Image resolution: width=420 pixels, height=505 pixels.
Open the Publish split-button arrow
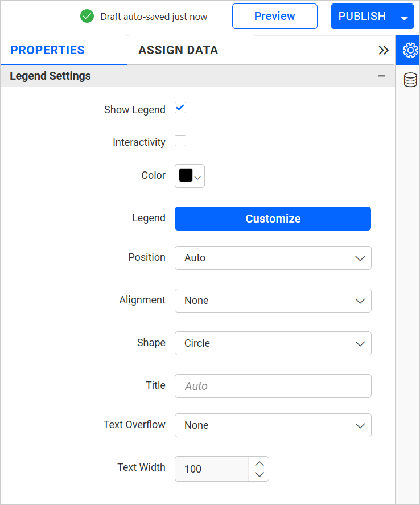pyautogui.click(x=404, y=18)
